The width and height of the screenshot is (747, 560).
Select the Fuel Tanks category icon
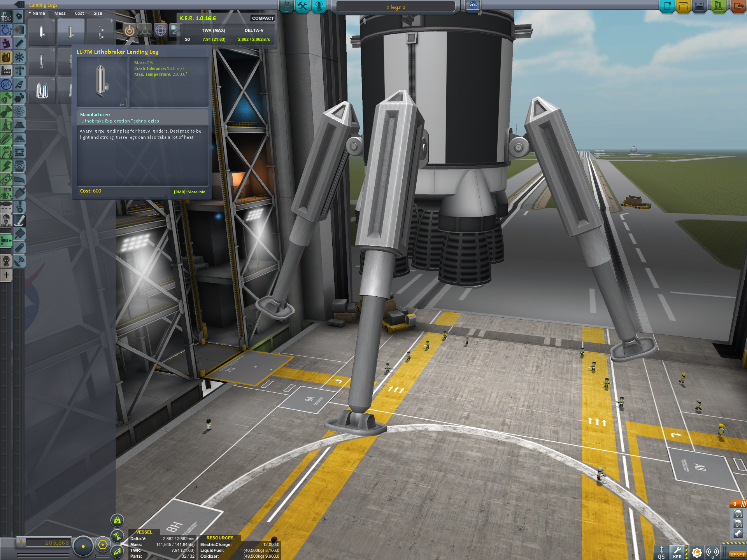tap(19, 30)
